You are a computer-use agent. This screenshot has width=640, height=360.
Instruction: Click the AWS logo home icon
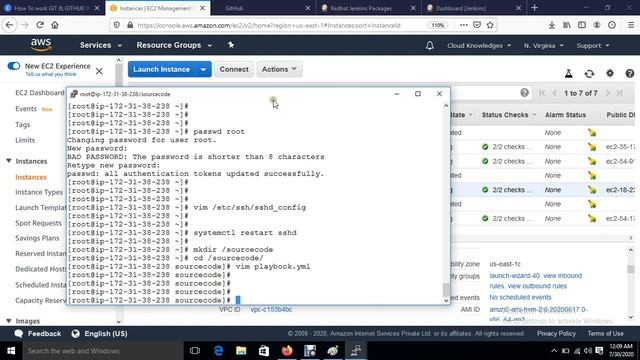tap(41, 45)
